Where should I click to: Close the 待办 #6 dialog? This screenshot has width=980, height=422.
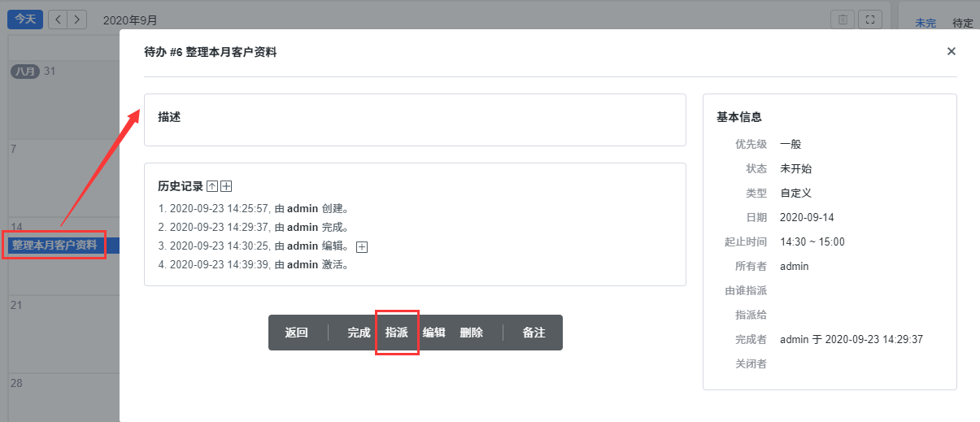coord(951,51)
